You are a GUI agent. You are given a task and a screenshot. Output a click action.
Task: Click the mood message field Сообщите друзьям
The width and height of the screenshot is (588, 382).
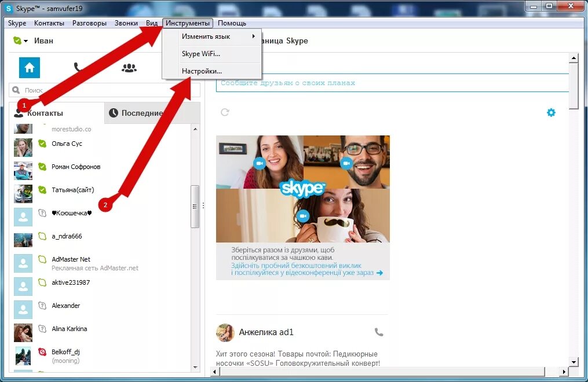tap(393, 83)
